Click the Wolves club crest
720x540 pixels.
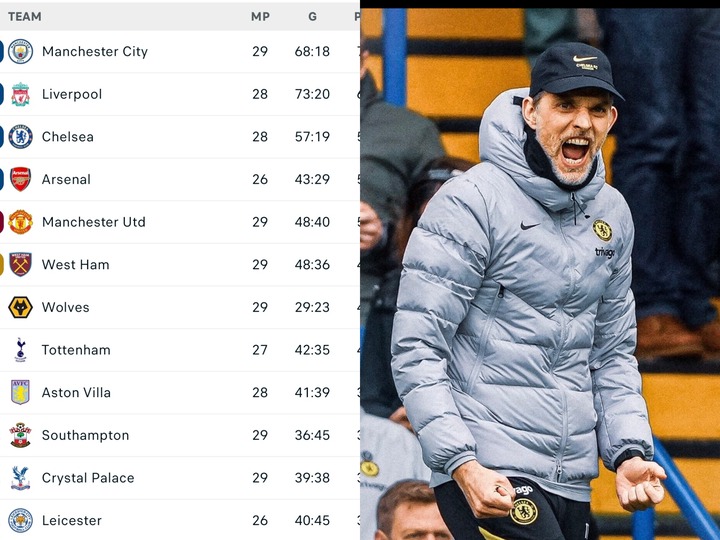(20, 307)
